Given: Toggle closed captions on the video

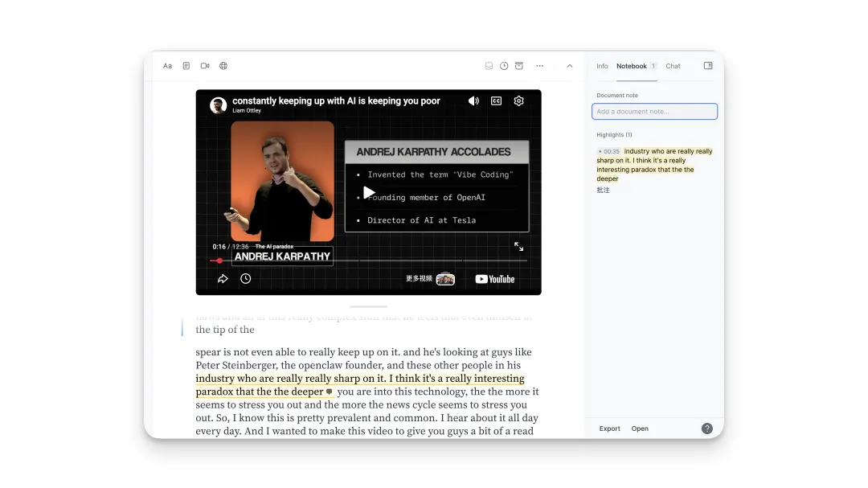Looking at the screenshot, I should 497,101.
